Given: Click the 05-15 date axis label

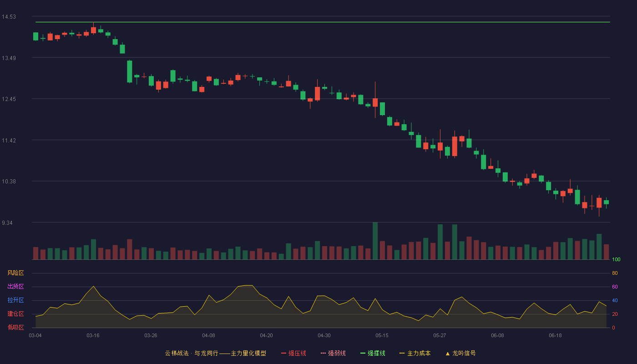Looking at the screenshot, I should (382, 335).
